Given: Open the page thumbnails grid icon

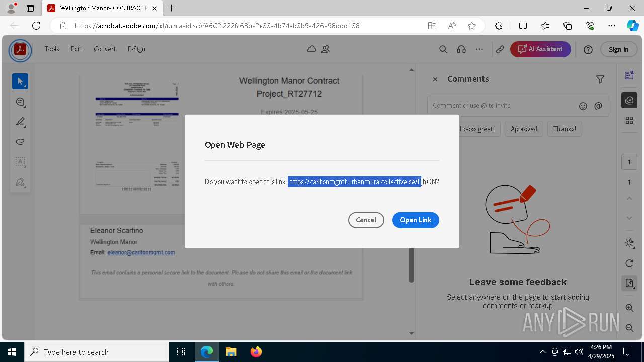Looking at the screenshot, I should (629, 120).
